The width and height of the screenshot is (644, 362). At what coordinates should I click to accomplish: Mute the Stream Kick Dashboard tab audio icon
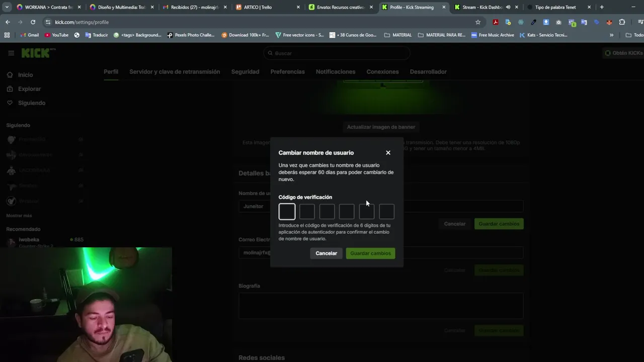[x=508, y=7]
